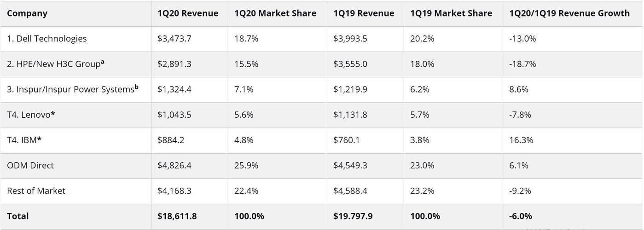The width and height of the screenshot is (644, 230).
Task: Click Rest of Market growth -9.2%
Action: coord(520,190)
